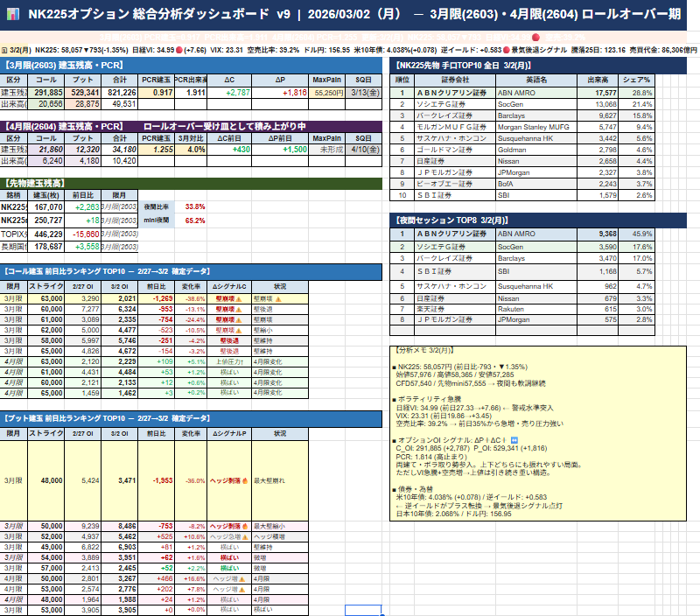This screenshot has height=616, width=700.
Task: Select the put strike cell 57,000
Action: click(46, 568)
